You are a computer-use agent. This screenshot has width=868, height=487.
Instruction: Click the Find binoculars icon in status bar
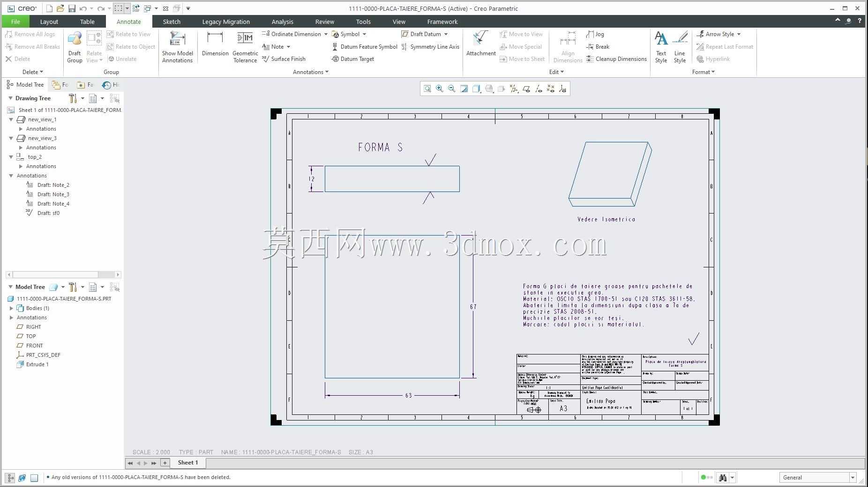tap(723, 478)
